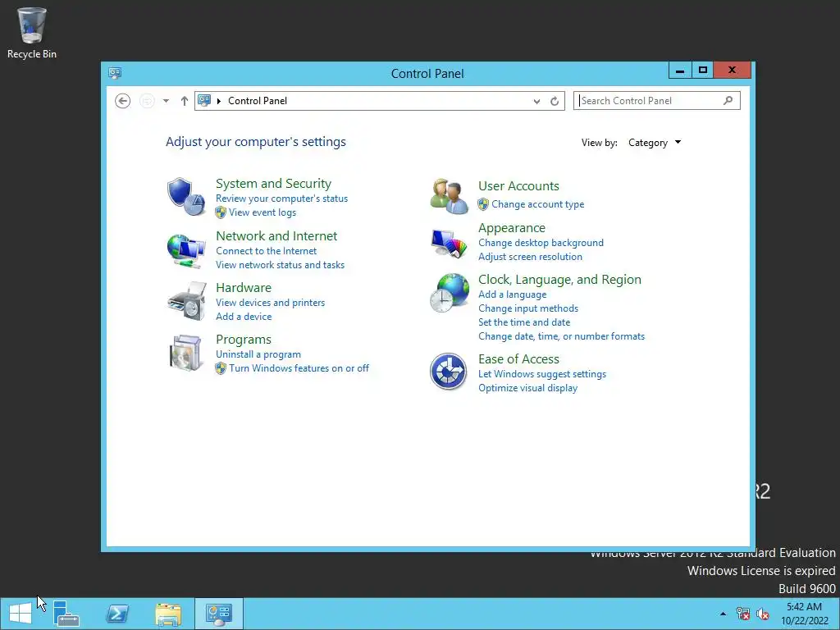This screenshot has width=840, height=630.
Task: Open Ease of Access heading
Action: (x=518, y=359)
